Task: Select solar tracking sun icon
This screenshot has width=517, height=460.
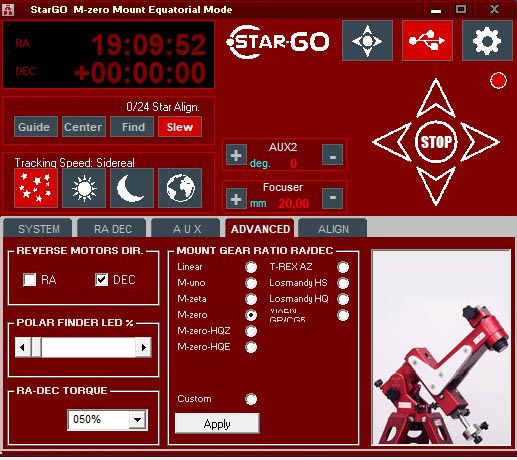Action: (84, 188)
